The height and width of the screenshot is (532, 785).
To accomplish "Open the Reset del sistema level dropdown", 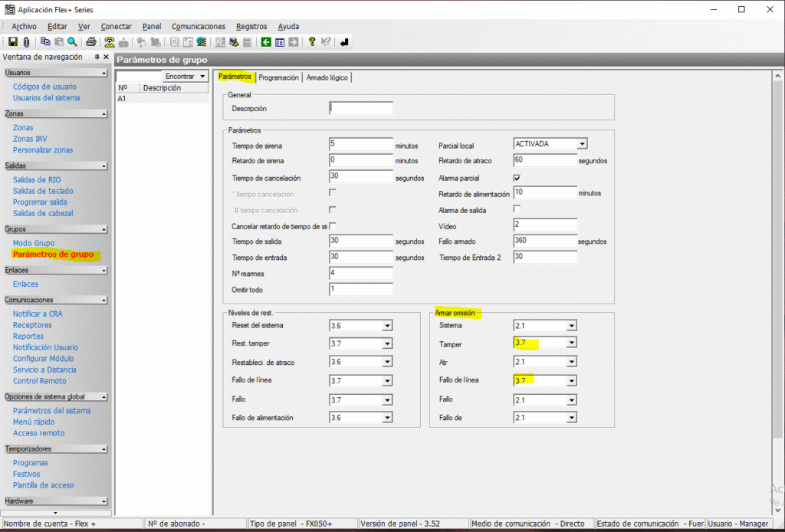I will tap(387, 326).
